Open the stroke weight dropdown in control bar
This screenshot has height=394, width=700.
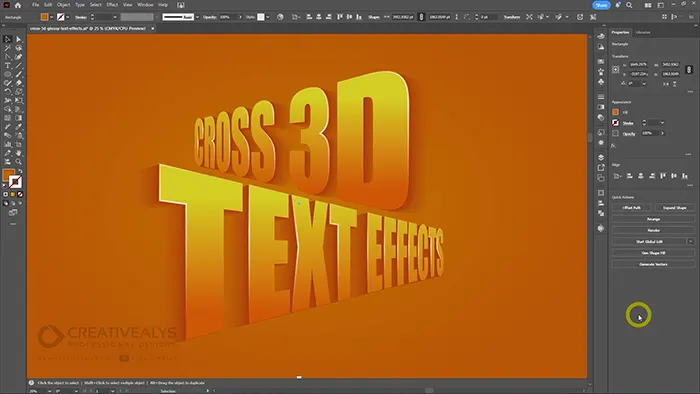tap(115, 17)
